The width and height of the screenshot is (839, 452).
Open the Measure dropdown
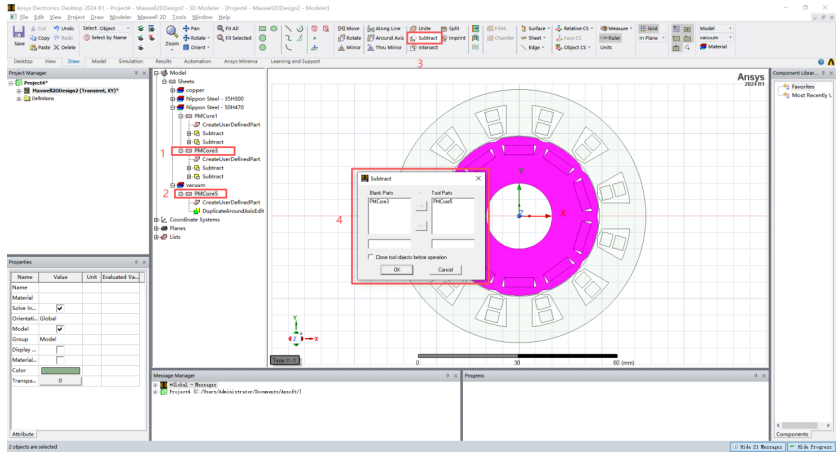631,28
